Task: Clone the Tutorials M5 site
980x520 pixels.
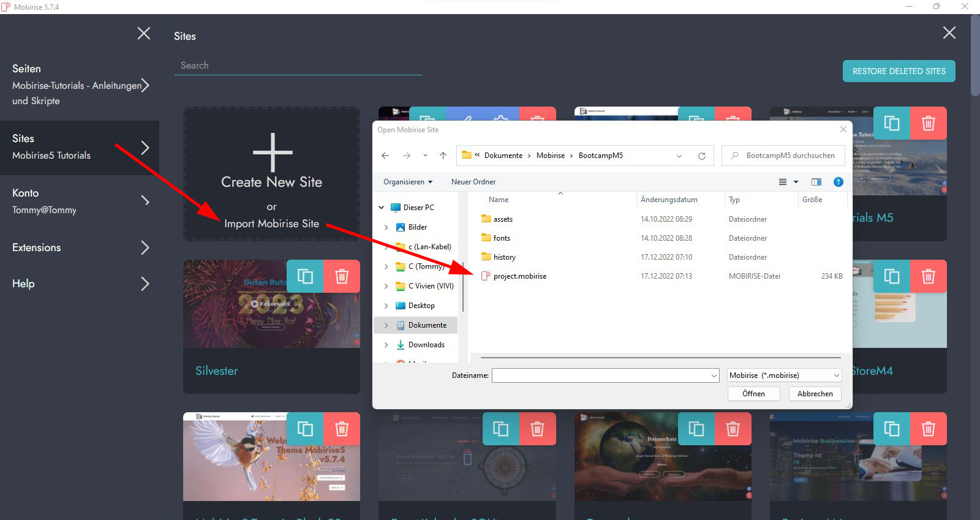Action: pos(892,123)
